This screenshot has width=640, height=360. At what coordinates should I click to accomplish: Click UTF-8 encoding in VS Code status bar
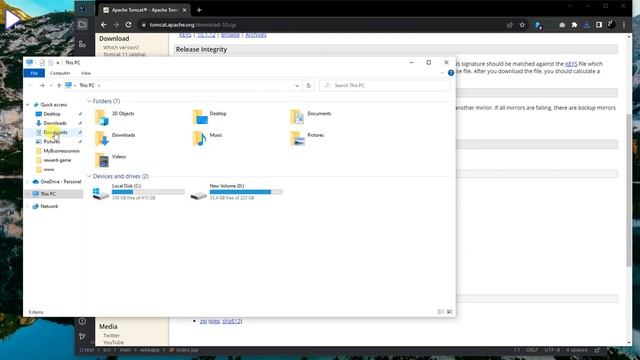click(552, 350)
